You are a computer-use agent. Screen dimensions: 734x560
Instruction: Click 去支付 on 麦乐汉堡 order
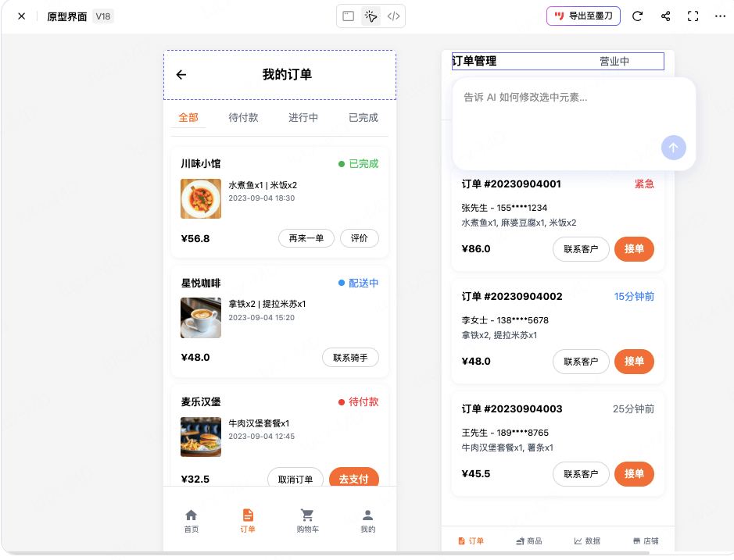coord(354,478)
